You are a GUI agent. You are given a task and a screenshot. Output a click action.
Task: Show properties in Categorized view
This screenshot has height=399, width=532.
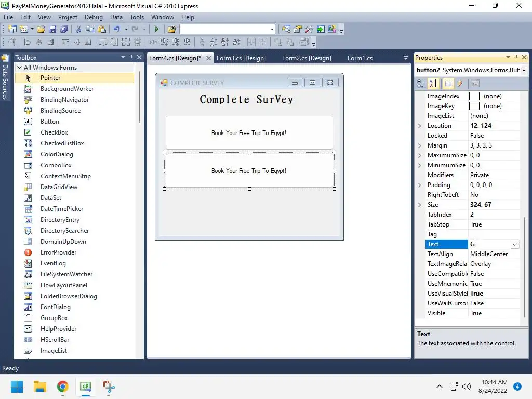click(421, 84)
